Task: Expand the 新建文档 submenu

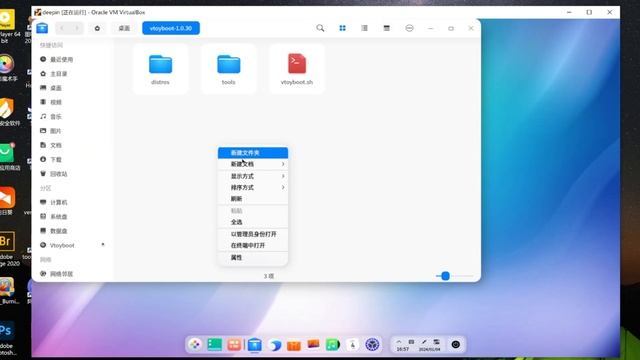Action: [253, 164]
